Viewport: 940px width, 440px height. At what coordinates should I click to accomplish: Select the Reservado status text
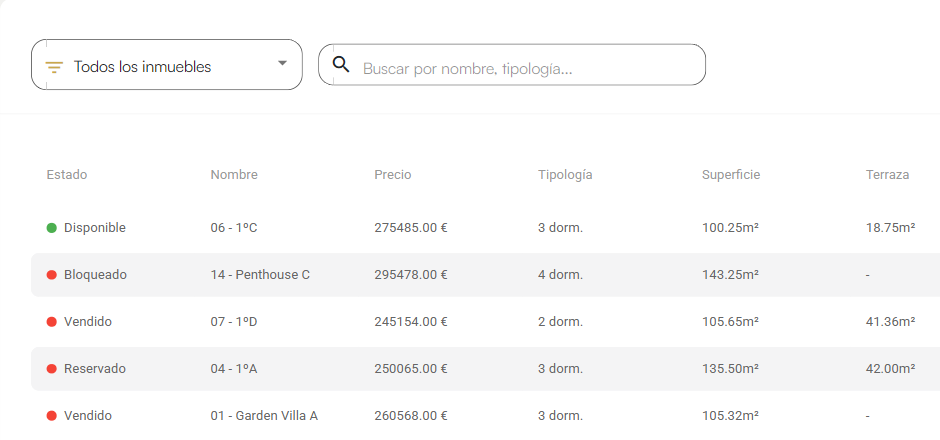[95, 369]
